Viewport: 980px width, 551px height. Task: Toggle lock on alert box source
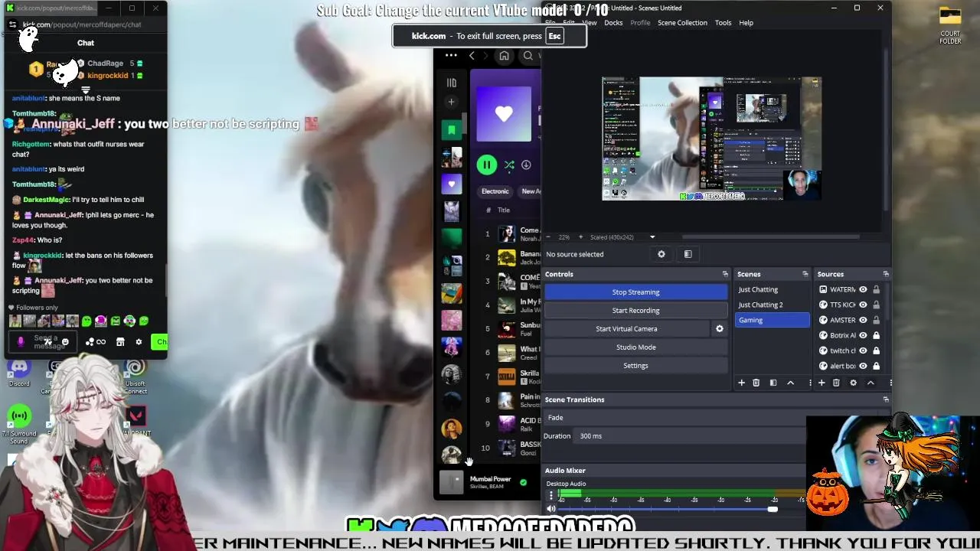click(877, 366)
